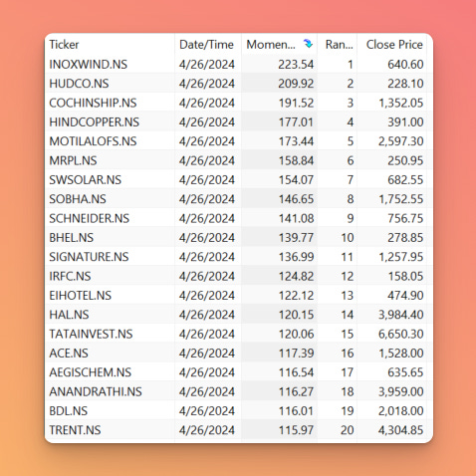Click momentum value 177.01

[296, 121]
